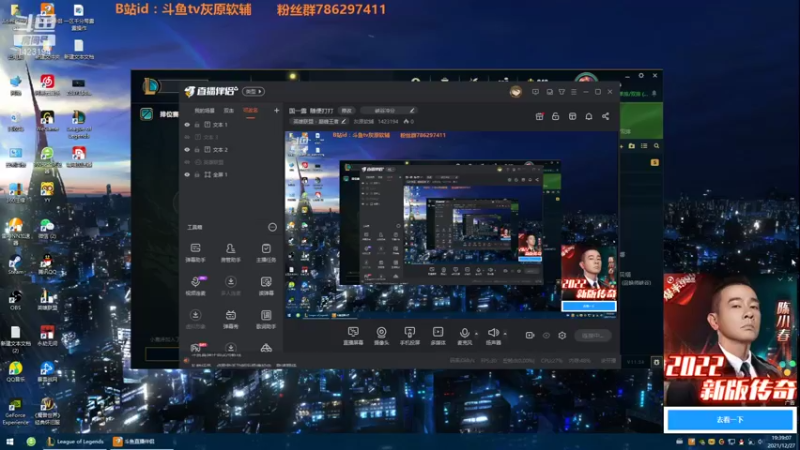This screenshot has height=450, width=800.
Task: Switch to League of Legends in the taskbar
Action: coord(75,441)
